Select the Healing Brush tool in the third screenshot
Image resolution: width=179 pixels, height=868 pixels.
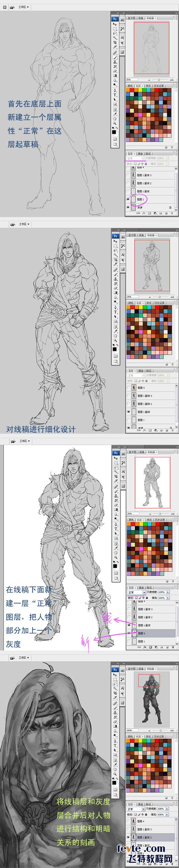(x=116, y=486)
